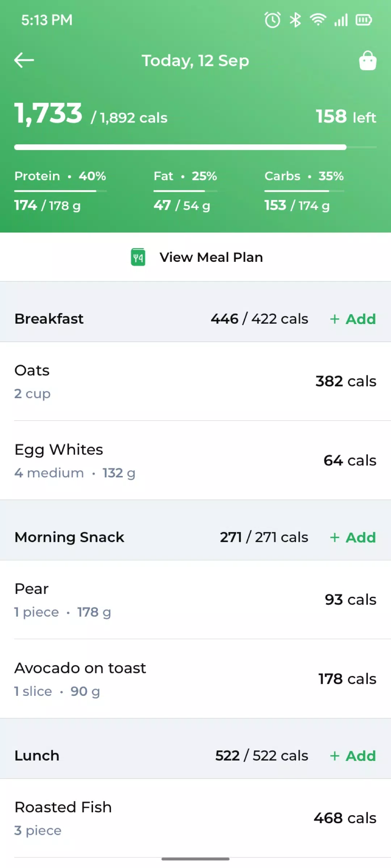Image resolution: width=391 pixels, height=868 pixels.
Task: Tap the cellular signal bars icon
Action: click(x=341, y=20)
